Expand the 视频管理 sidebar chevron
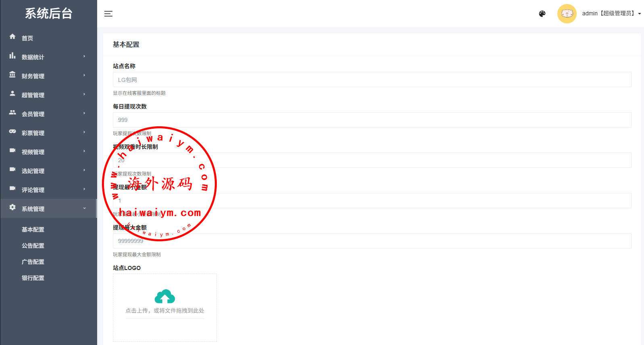This screenshot has height=345, width=644. coord(84,151)
